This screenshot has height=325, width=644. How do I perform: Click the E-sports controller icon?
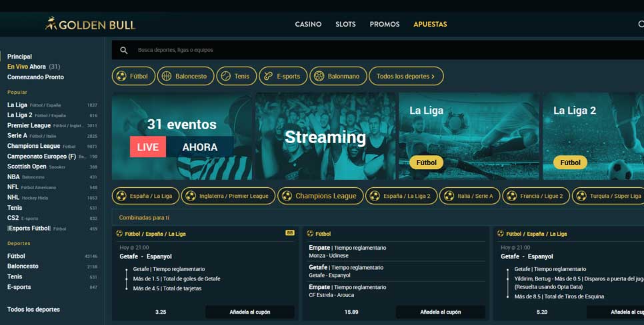[268, 76]
